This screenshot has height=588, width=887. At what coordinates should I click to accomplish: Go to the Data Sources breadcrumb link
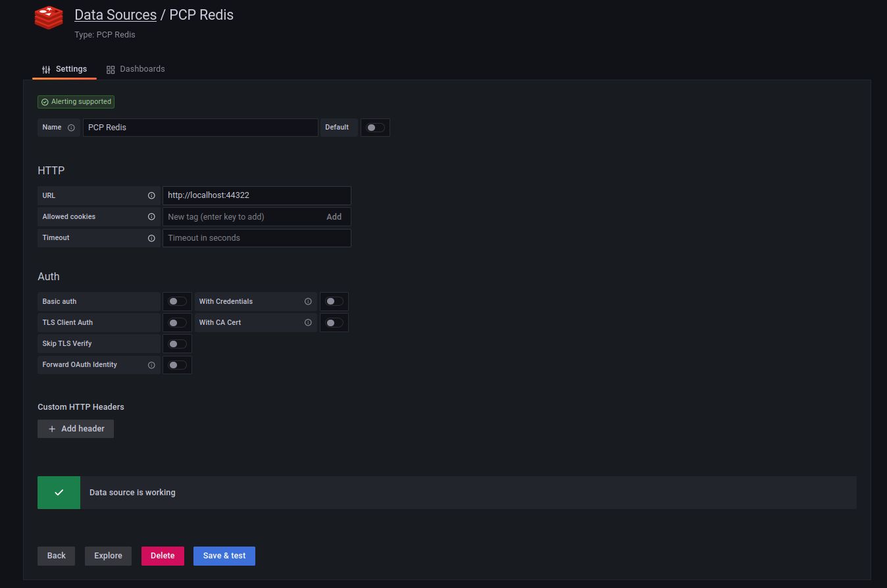tap(116, 14)
